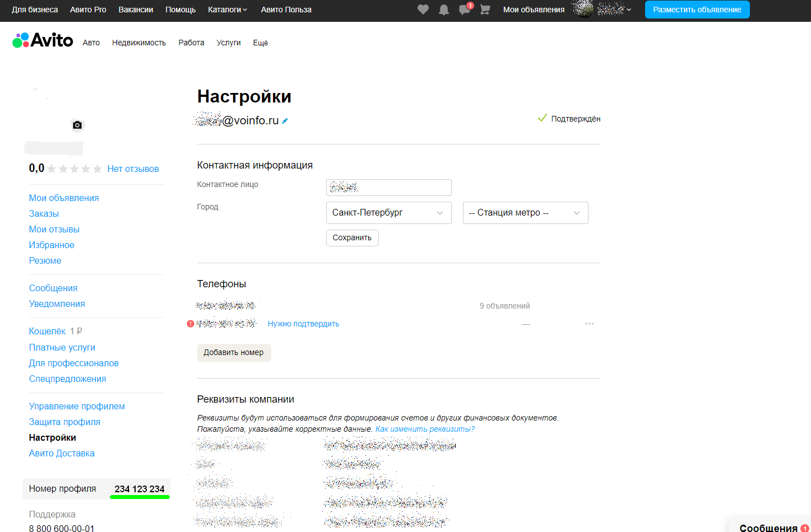Viewport: 811px width, 532px height.
Task: Click profile number 234 123 234
Action: (140, 489)
